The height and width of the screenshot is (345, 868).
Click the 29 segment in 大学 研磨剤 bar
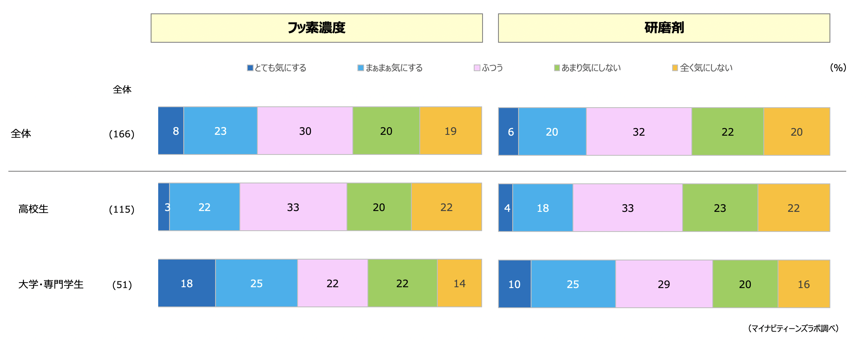pyautogui.click(x=664, y=284)
